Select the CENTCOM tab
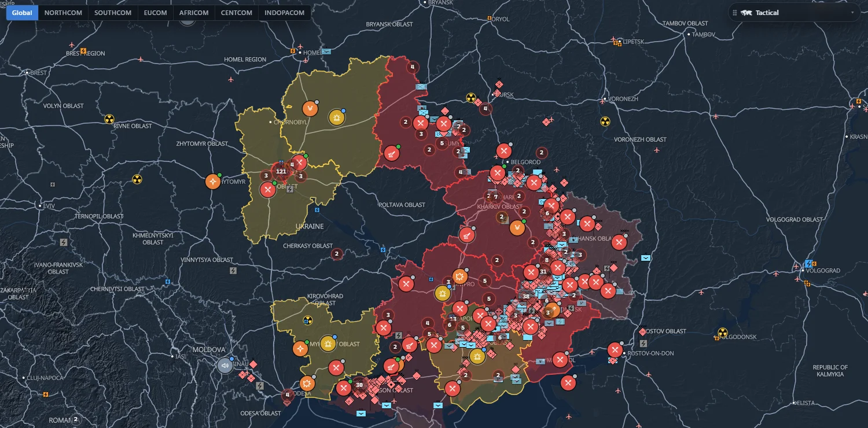868x428 pixels. [237, 13]
